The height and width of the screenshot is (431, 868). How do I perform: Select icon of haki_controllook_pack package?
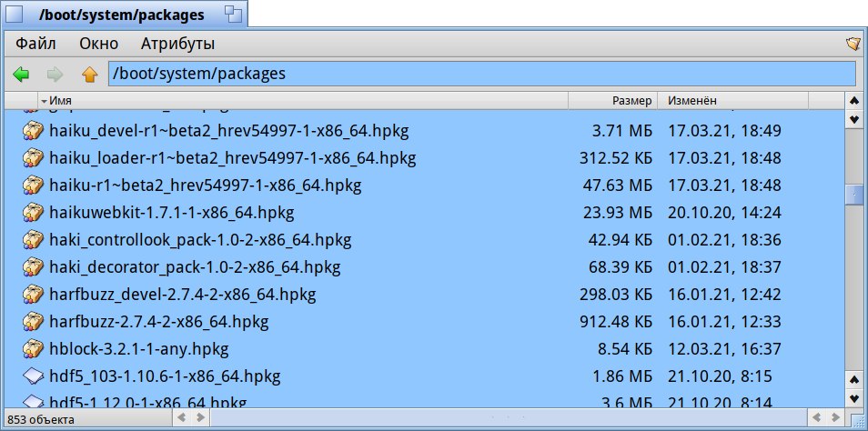[33, 240]
